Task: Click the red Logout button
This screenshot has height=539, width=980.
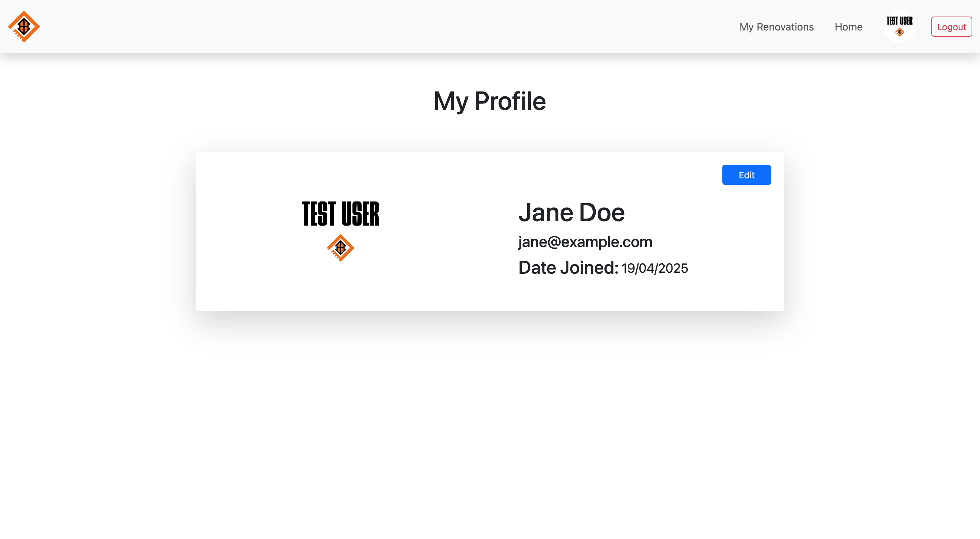Action: coord(951,27)
